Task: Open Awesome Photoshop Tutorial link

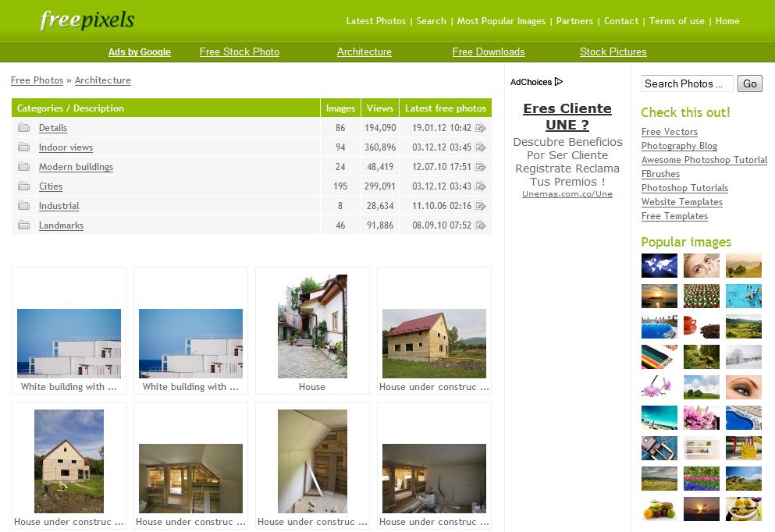Action: tap(704, 160)
